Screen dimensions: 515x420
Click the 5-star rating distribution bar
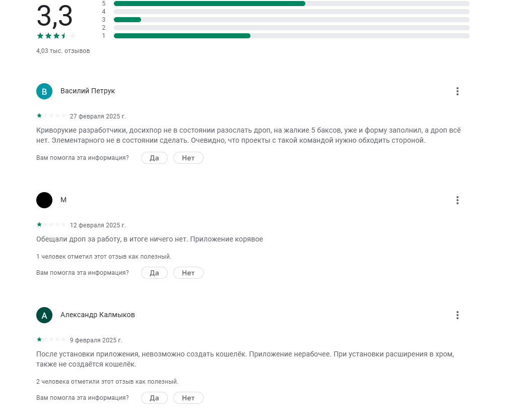292,4
